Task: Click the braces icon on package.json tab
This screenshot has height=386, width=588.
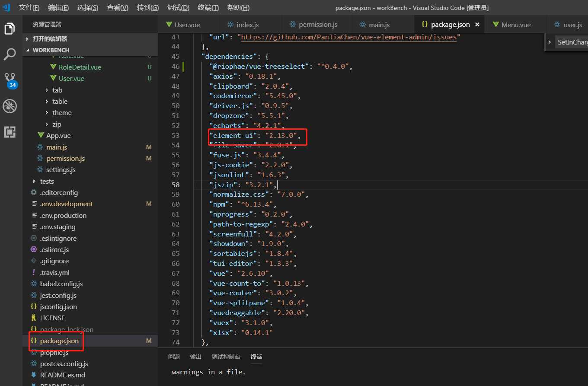Action: [425, 25]
